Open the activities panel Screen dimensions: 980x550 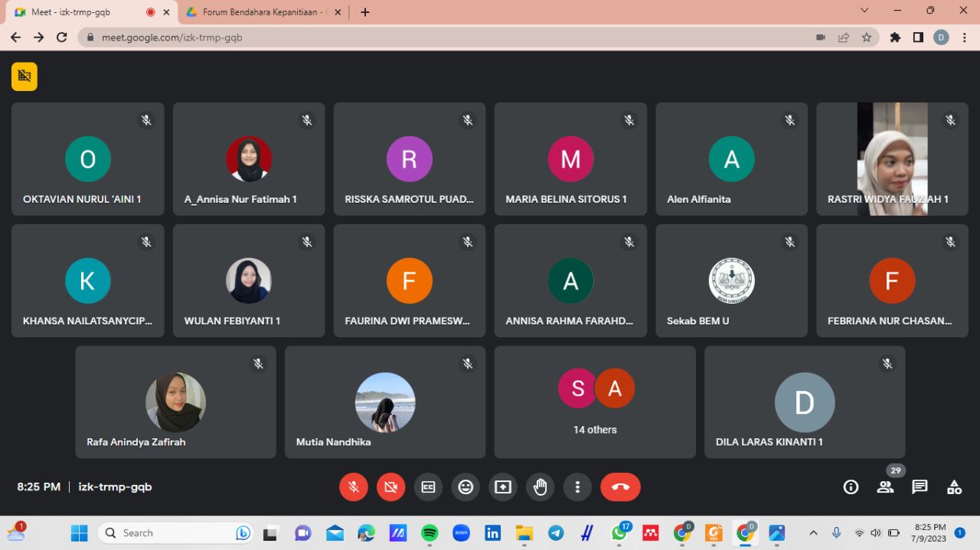coord(954,487)
